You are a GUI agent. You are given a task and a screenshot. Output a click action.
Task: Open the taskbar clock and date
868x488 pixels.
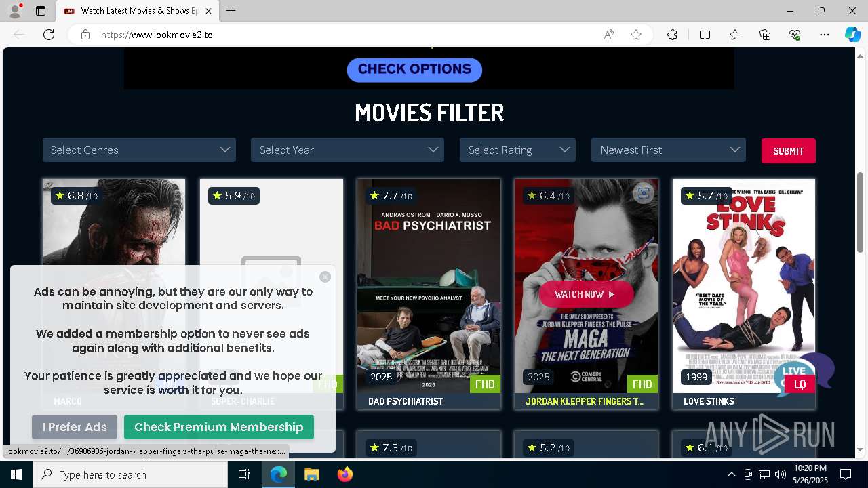click(x=810, y=474)
